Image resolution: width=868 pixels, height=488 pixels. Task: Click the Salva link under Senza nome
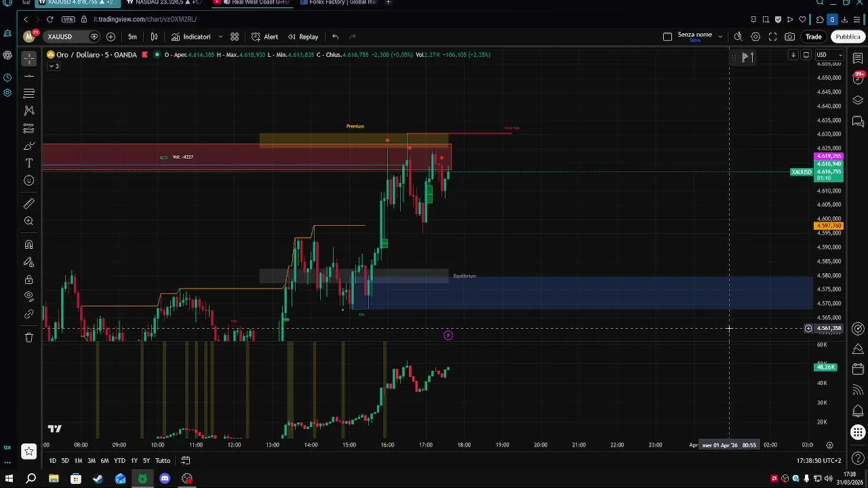point(694,41)
